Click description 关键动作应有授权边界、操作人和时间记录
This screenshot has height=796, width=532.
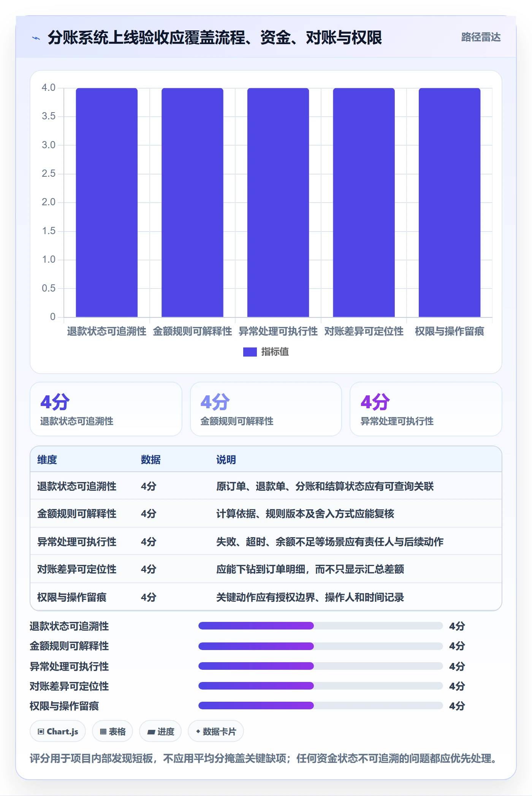tap(310, 597)
